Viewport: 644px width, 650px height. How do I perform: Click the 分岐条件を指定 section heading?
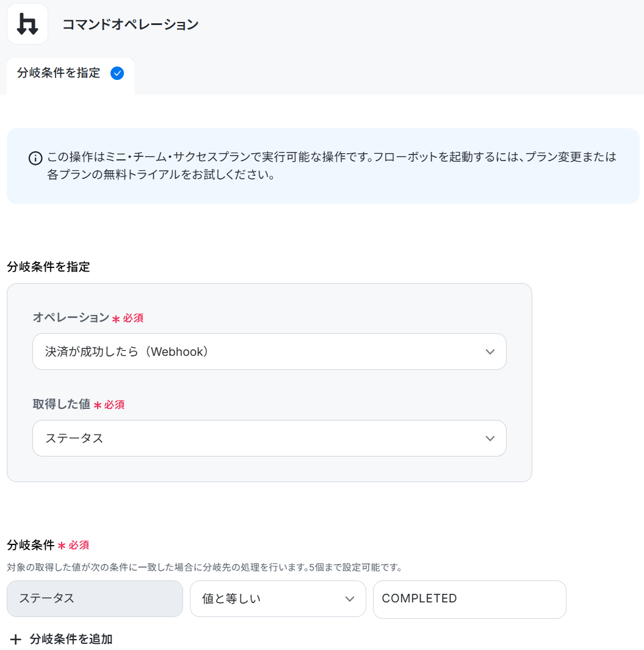tap(48, 267)
